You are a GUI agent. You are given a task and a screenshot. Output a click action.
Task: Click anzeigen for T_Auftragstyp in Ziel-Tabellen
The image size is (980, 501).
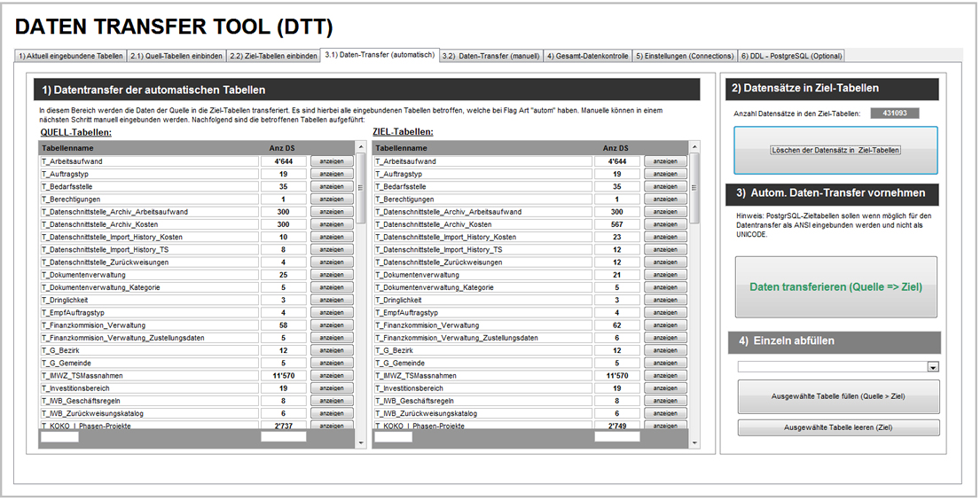point(665,175)
